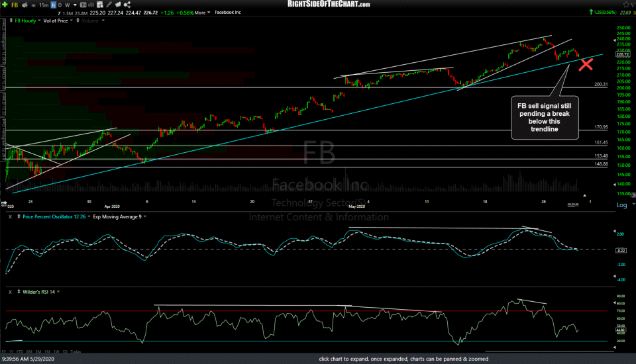Click the star favorite icon at top right
The width and height of the screenshot is (636, 364).
(626, 5)
